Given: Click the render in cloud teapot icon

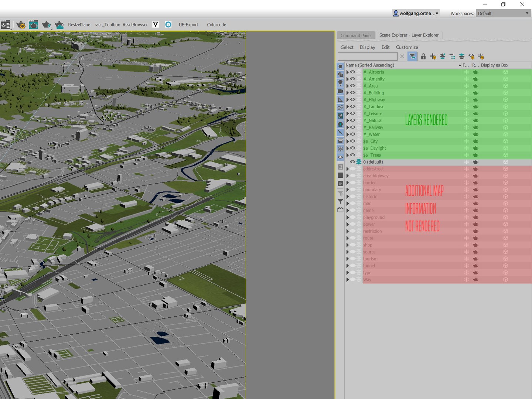Looking at the screenshot, I should coord(59,25).
